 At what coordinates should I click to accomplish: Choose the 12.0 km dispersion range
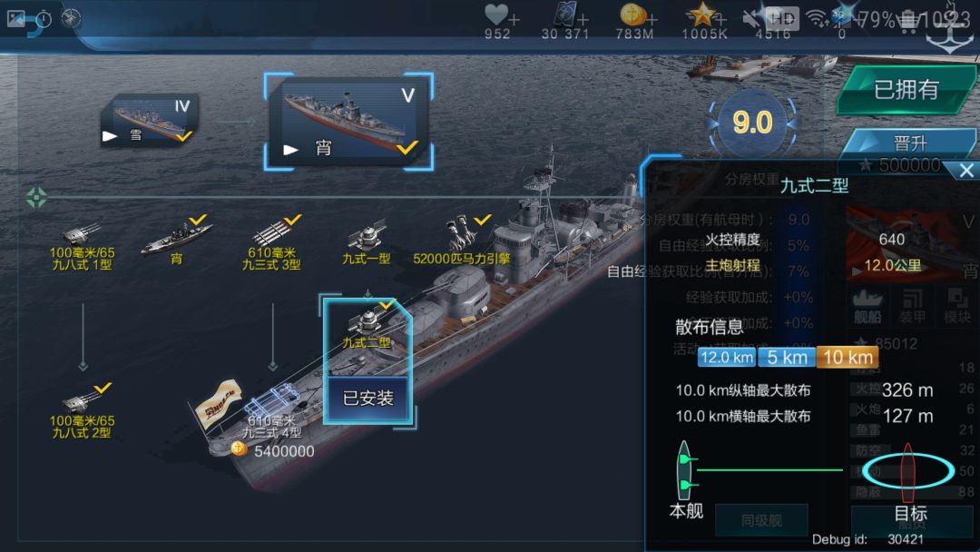click(726, 358)
